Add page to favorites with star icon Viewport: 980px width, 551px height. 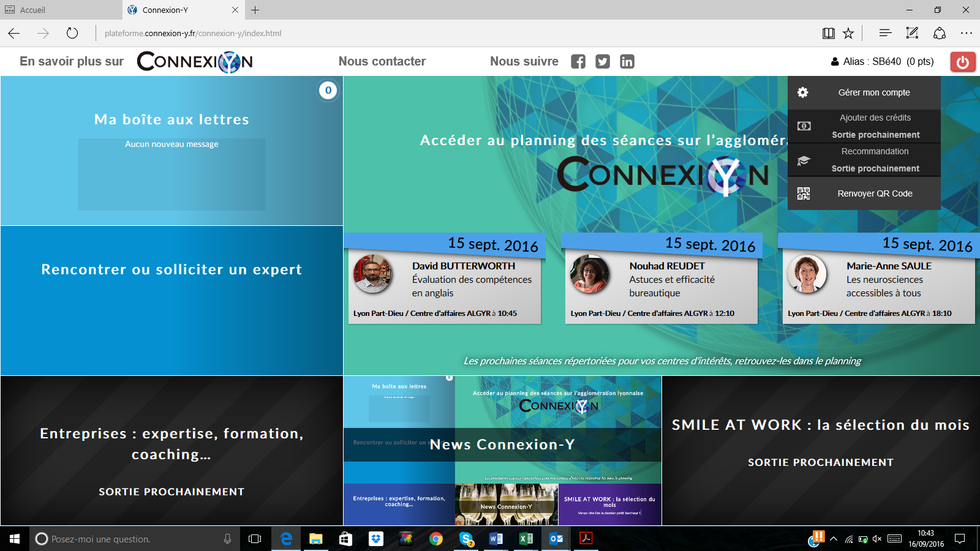tap(848, 33)
